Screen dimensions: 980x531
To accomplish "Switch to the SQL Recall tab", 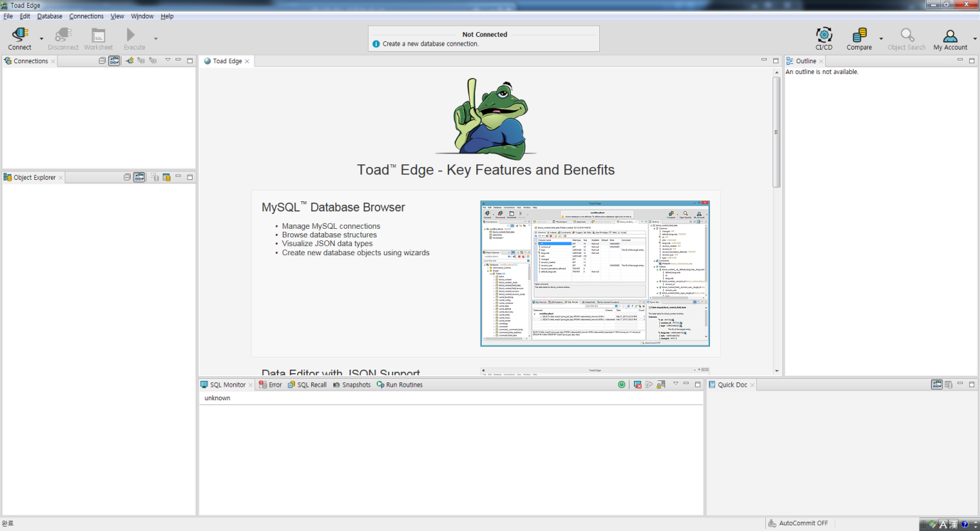I will coord(307,385).
